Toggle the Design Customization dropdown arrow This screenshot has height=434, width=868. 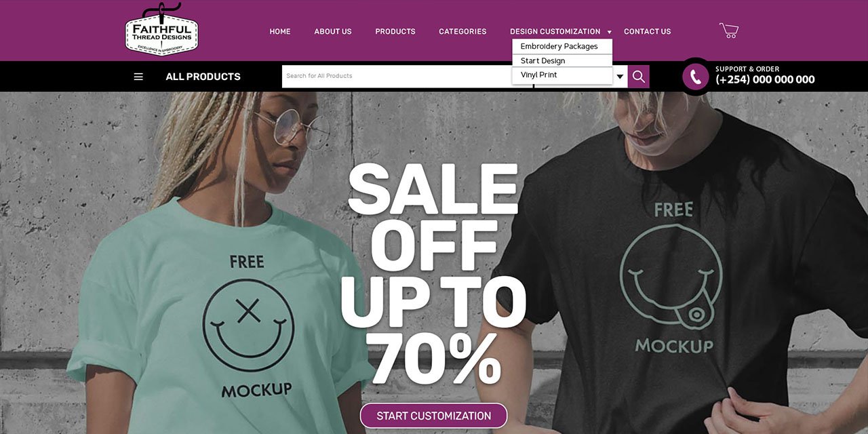coord(609,32)
